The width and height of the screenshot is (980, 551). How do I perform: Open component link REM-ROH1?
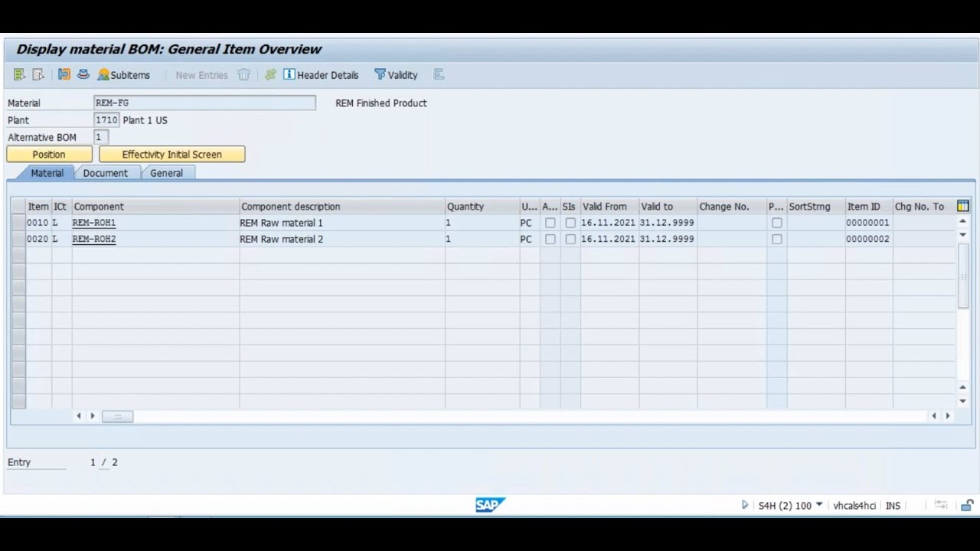94,223
